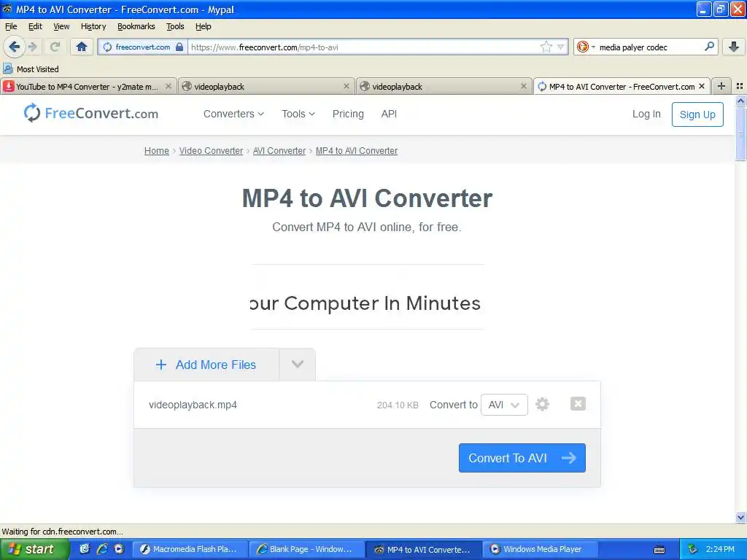Click the Add More Files button
Viewport: 747px width, 560px height.
click(x=206, y=365)
